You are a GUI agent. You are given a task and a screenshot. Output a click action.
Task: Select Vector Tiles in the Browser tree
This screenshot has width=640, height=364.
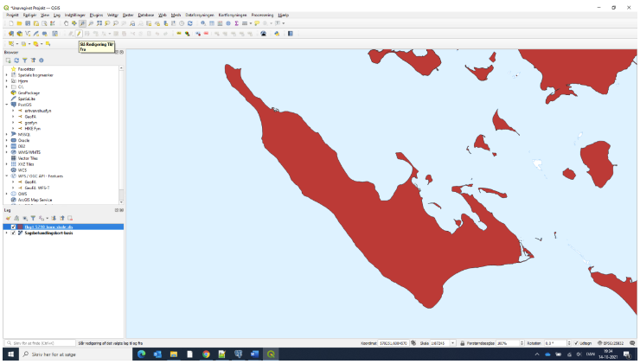[x=28, y=158]
